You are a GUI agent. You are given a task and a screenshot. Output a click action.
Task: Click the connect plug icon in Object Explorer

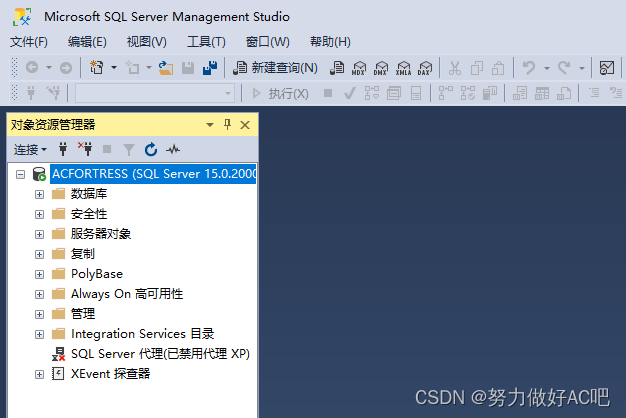pyautogui.click(x=63, y=149)
